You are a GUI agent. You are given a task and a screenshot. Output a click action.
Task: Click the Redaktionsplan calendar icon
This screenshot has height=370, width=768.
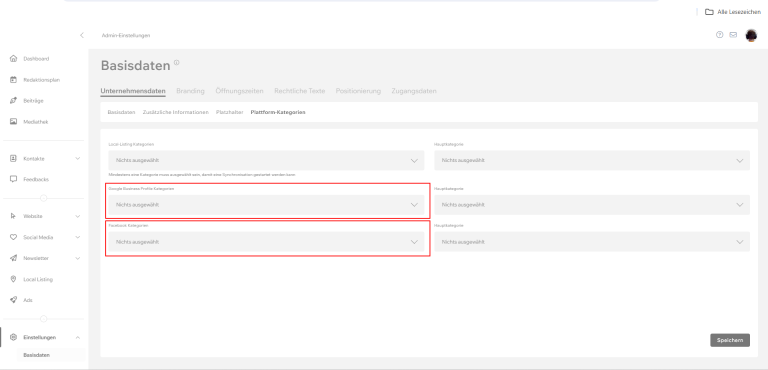(14, 79)
